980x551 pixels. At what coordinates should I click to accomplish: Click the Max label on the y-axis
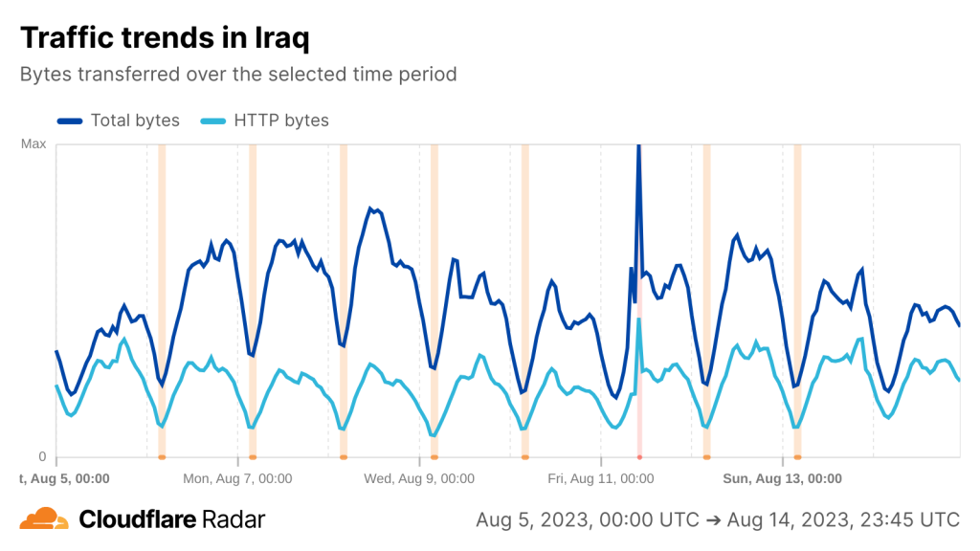(x=33, y=144)
